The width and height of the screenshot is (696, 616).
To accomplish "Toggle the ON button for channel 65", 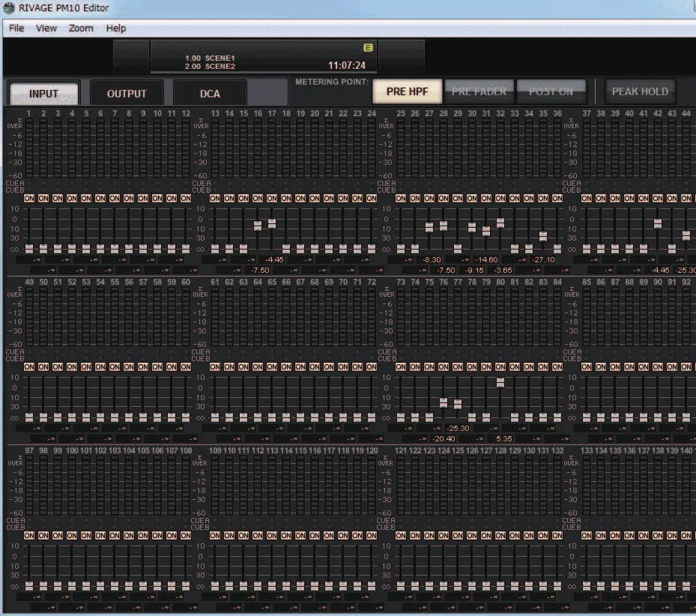I will 272,367.
